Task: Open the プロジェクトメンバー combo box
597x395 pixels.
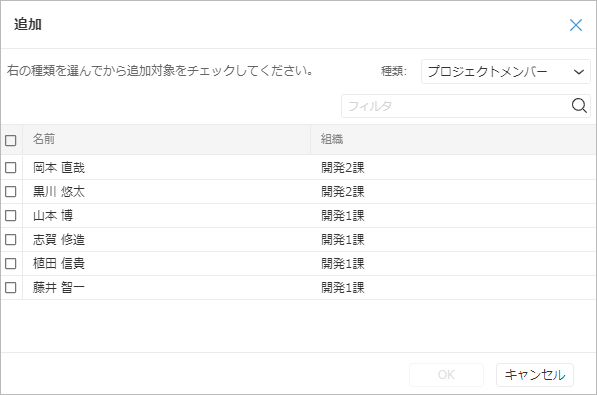Action: pos(506,72)
